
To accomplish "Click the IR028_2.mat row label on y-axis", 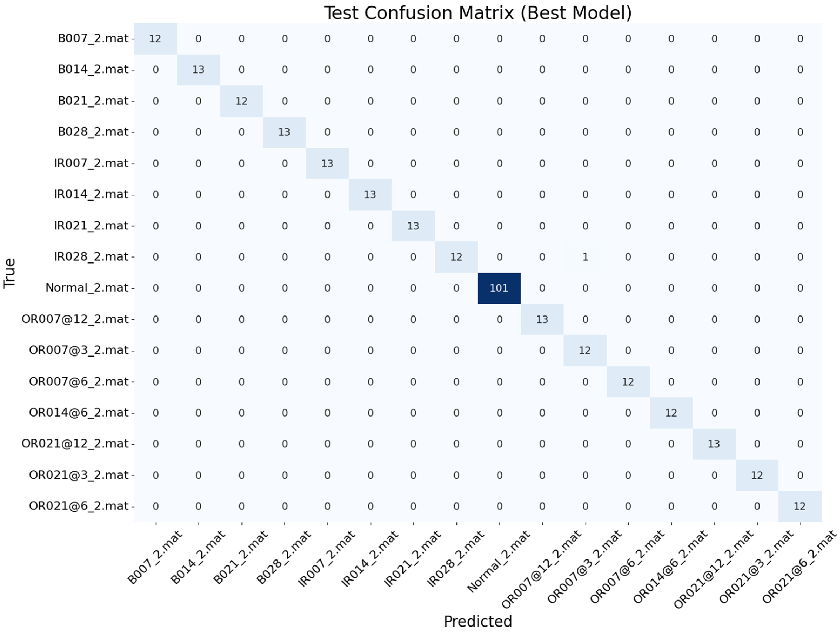I will pyautogui.click(x=91, y=256).
